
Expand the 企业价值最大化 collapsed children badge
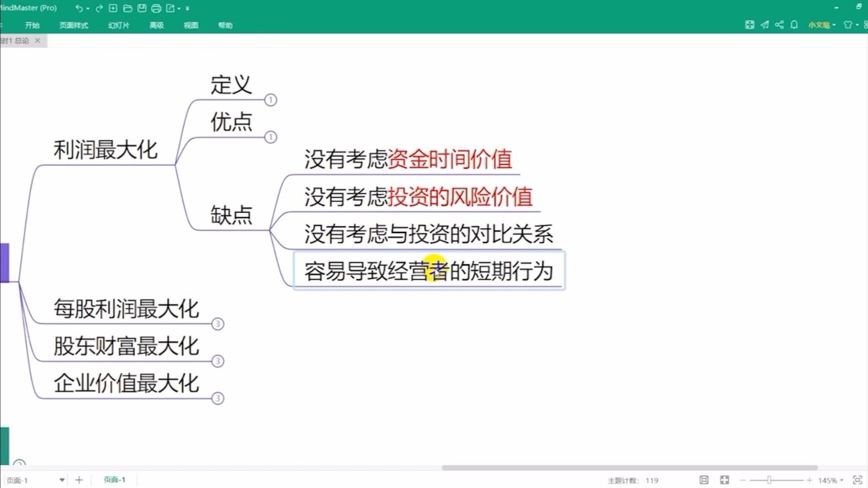point(218,398)
